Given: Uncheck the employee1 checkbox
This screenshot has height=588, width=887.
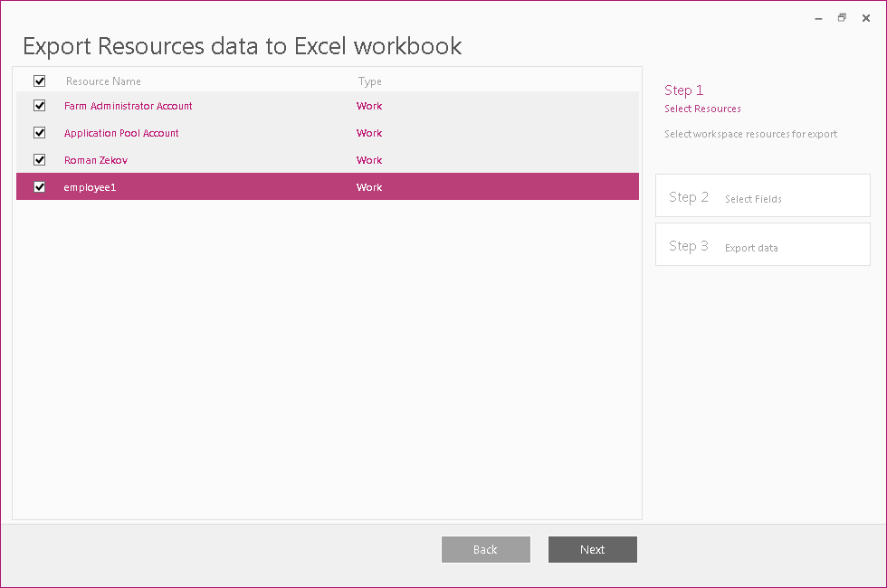Looking at the screenshot, I should [x=40, y=187].
